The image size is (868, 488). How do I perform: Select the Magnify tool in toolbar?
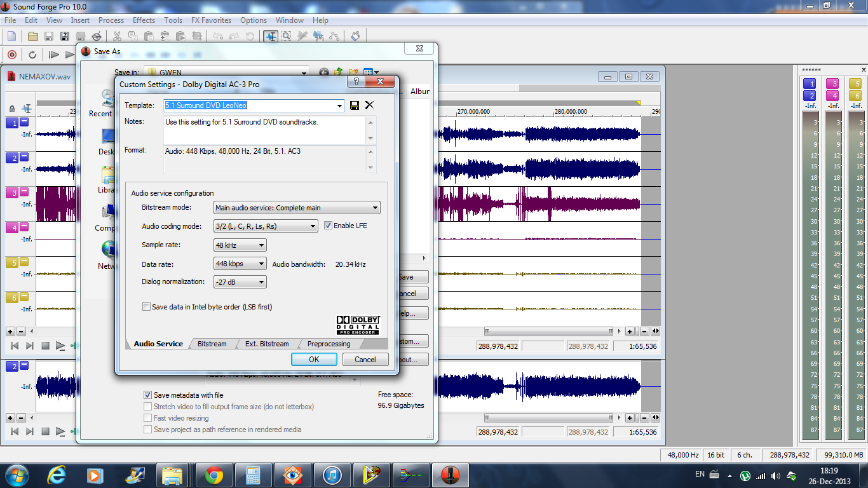[287, 36]
